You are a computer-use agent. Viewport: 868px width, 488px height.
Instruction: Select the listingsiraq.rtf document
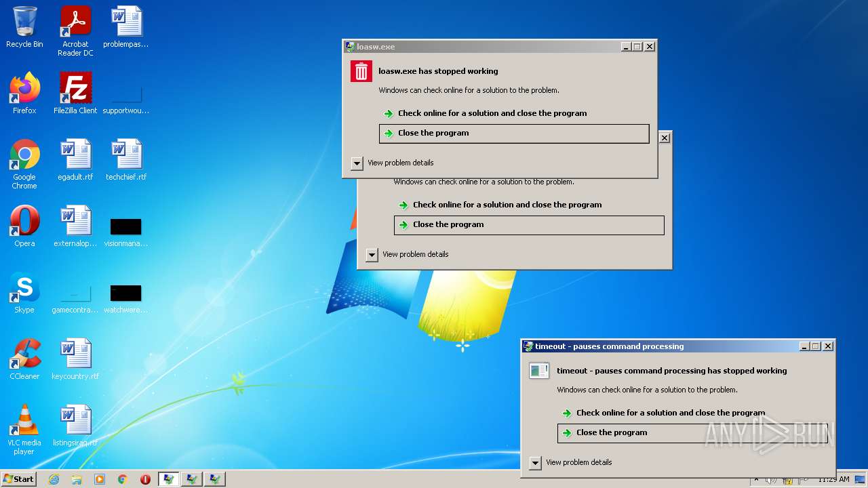75,426
